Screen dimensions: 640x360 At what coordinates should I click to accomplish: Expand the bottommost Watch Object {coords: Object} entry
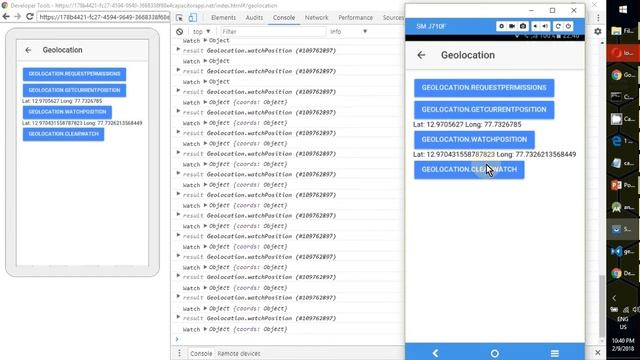pos(205,329)
